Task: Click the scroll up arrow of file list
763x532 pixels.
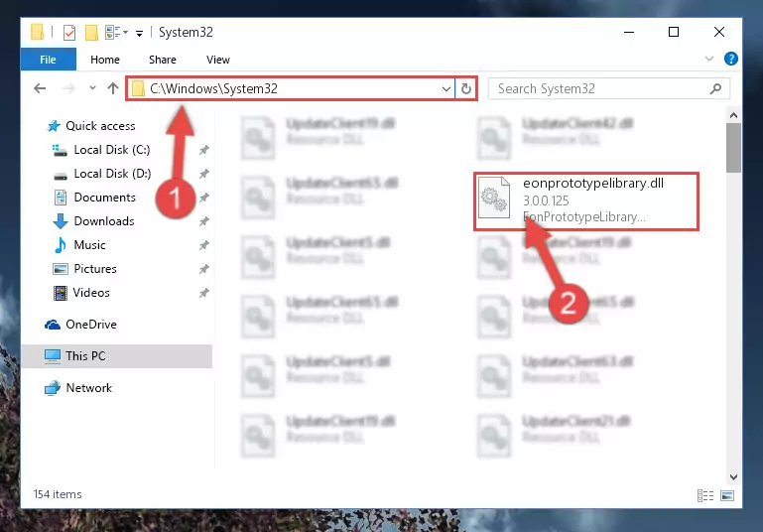Action: click(x=733, y=115)
